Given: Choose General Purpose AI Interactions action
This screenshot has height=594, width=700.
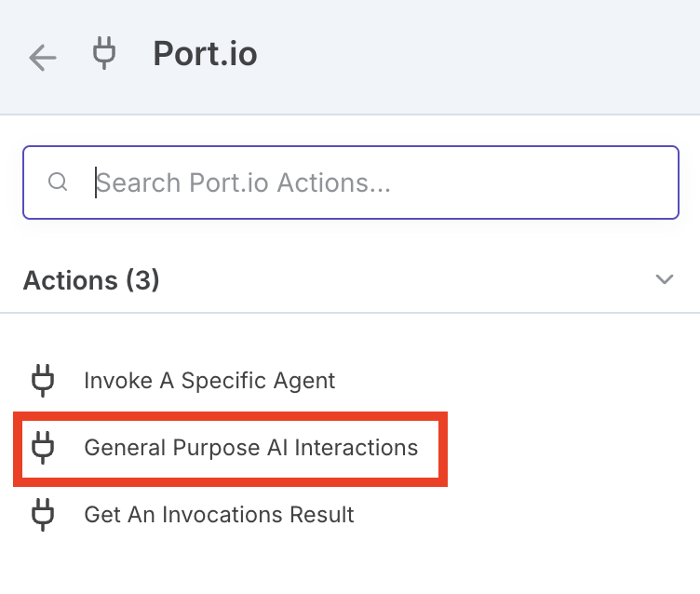Looking at the screenshot, I should coord(250,447).
